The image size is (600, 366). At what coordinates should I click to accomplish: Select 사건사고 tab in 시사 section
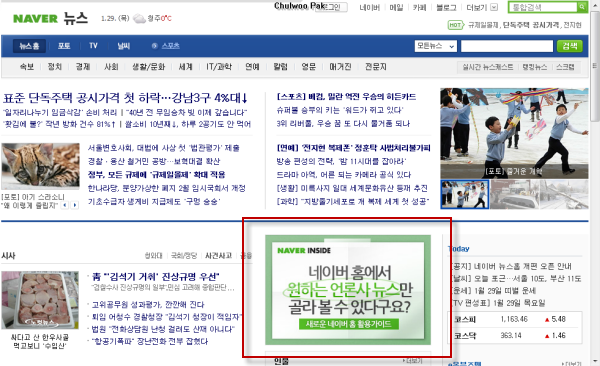[218, 256]
